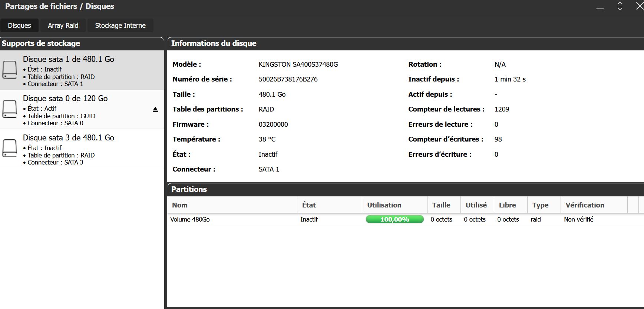Screen dimensions: 644x309
Task: Click the 100,00% utilisation progress bar
Action: click(x=395, y=219)
